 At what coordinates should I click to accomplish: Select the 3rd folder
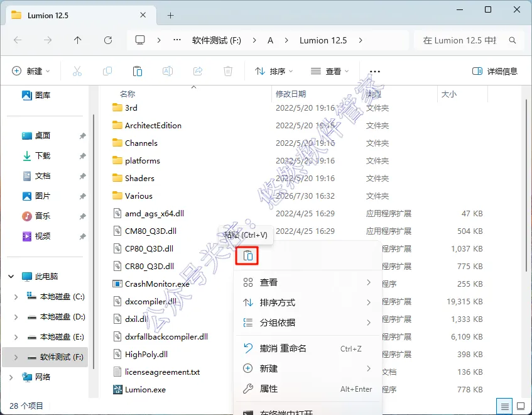(x=125, y=108)
